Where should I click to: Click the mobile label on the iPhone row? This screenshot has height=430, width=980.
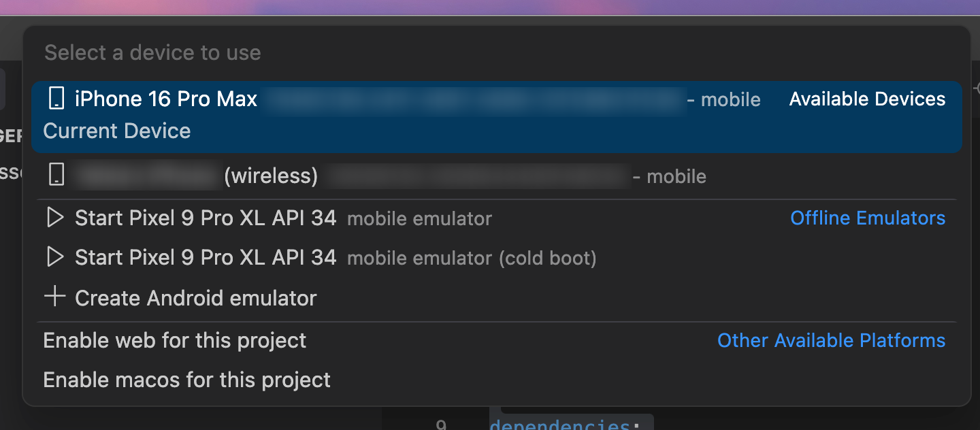click(731, 100)
